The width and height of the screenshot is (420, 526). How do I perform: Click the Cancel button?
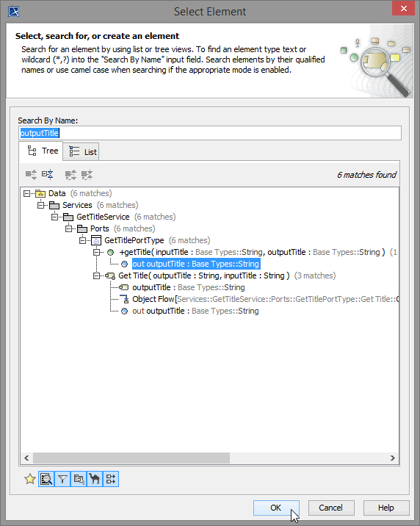click(331, 508)
